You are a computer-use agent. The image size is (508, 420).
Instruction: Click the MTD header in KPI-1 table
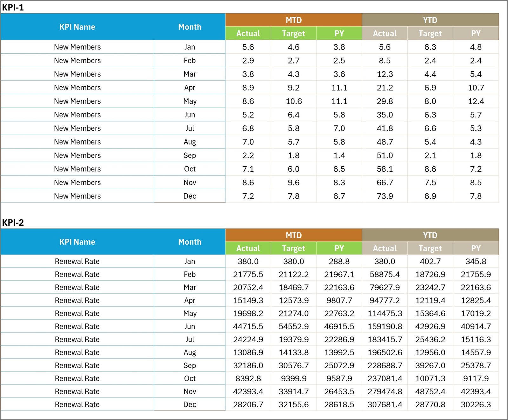coord(293,20)
